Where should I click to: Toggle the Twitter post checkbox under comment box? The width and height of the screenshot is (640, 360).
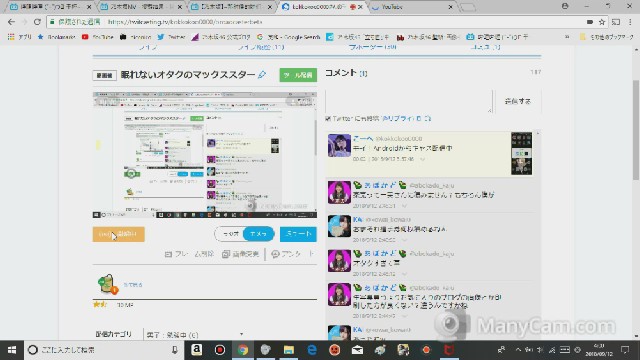(328, 119)
